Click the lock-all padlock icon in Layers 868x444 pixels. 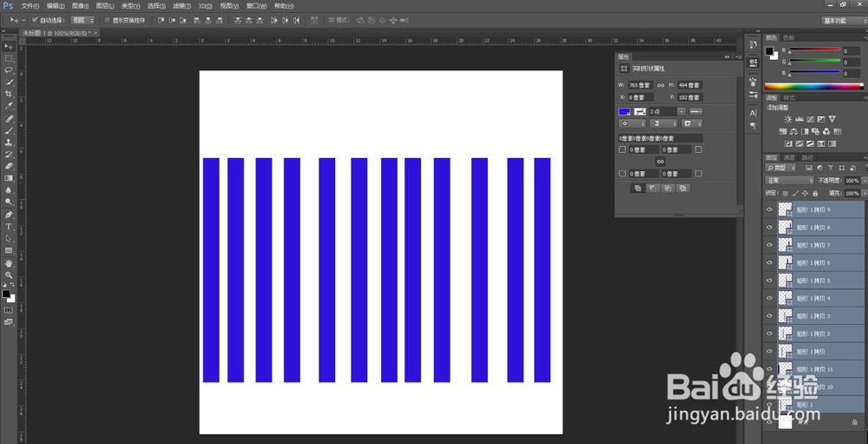point(815,194)
